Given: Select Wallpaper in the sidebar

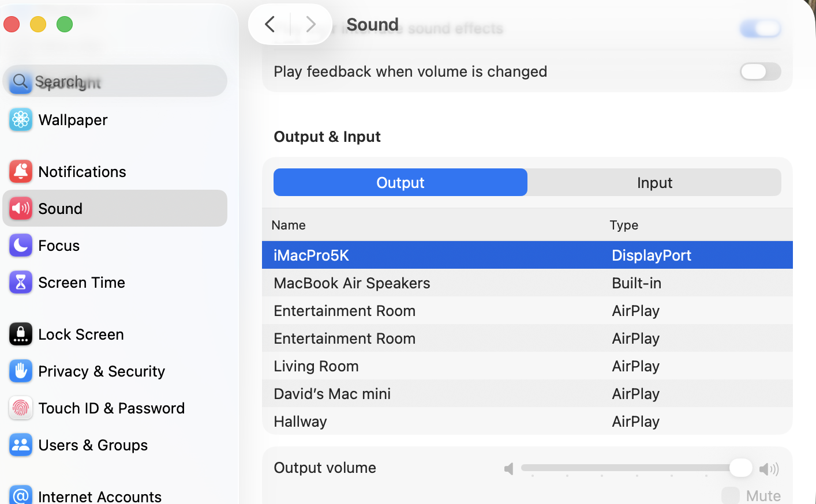Looking at the screenshot, I should click(115, 120).
